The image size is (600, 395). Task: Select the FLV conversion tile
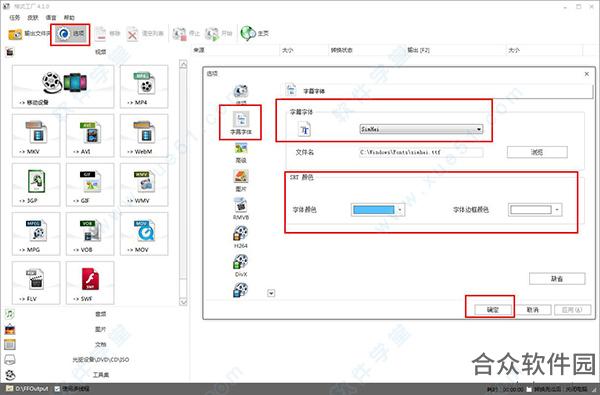(x=36, y=283)
